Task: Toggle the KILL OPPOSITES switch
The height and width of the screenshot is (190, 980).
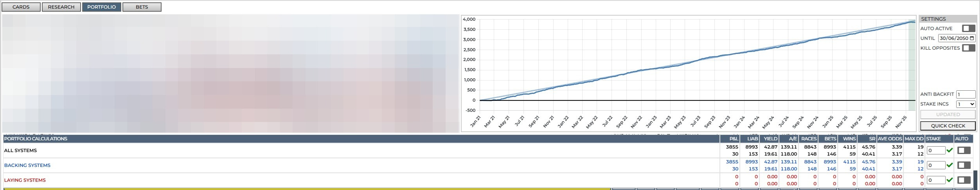Action: click(x=968, y=48)
